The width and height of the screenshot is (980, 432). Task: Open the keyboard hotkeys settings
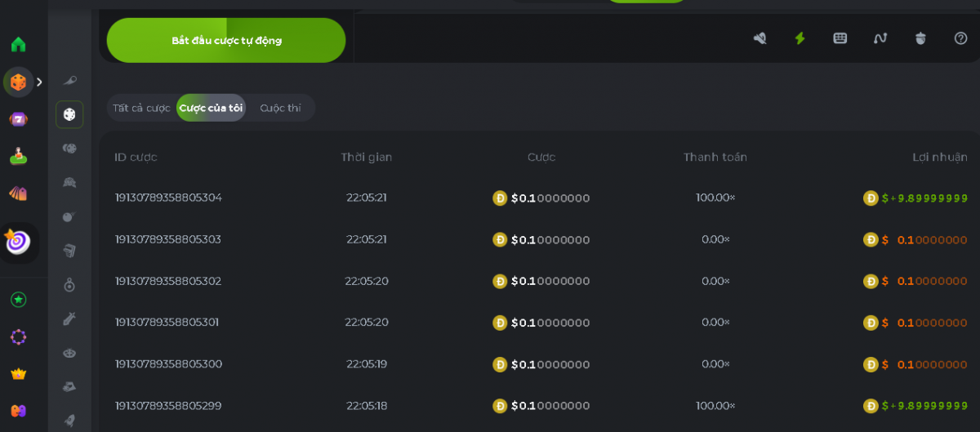[840, 38]
